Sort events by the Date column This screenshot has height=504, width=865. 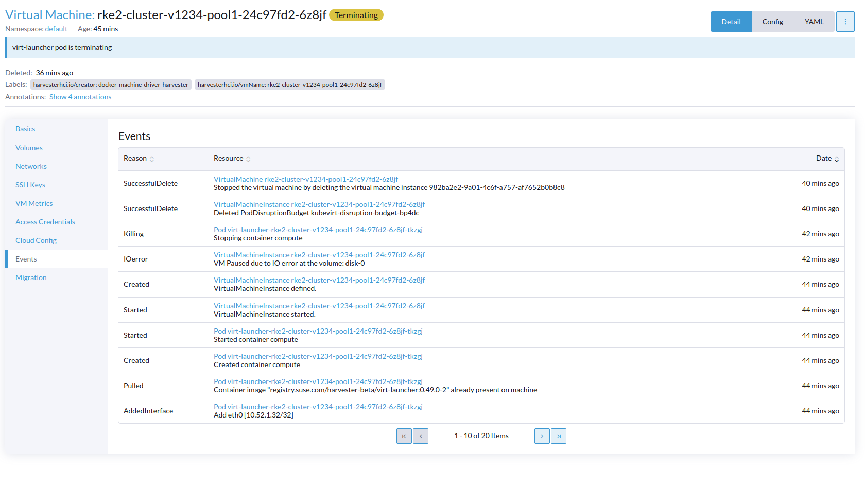[x=823, y=158]
